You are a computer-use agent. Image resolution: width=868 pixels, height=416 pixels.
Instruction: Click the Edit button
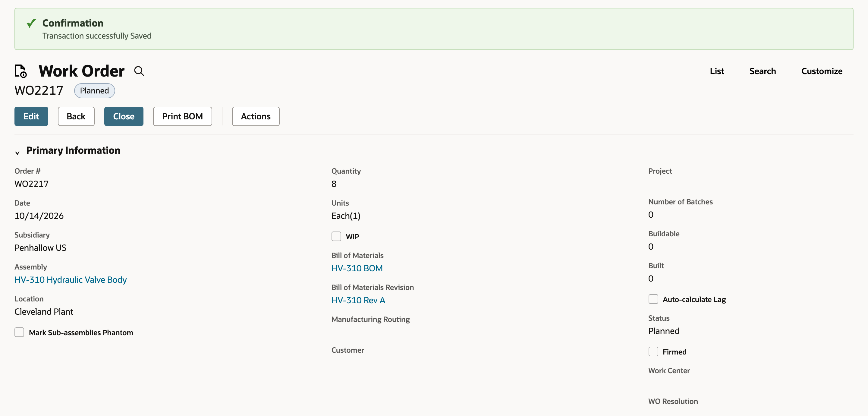(31, 116)
